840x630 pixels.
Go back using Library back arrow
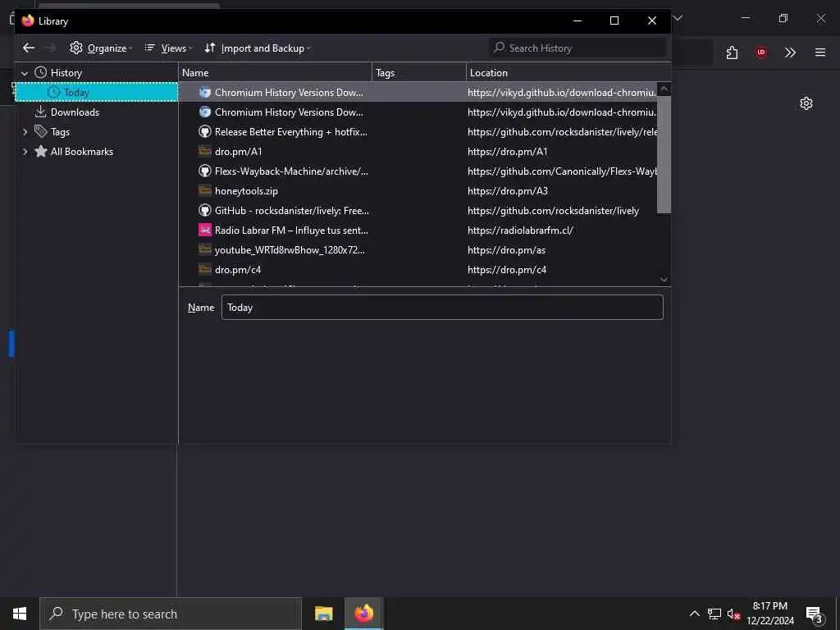[x=29, y=48]
